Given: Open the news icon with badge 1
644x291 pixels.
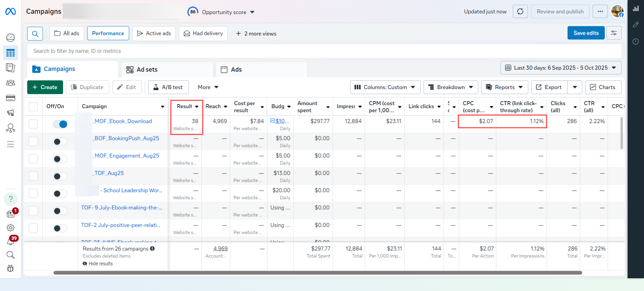Looking at the screenshot, I should pos(11,214).
